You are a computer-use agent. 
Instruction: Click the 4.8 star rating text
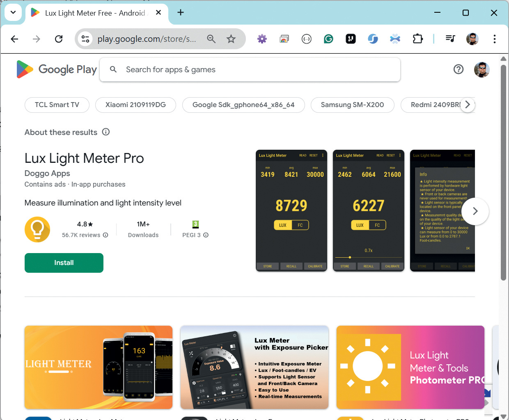(85, 224)
